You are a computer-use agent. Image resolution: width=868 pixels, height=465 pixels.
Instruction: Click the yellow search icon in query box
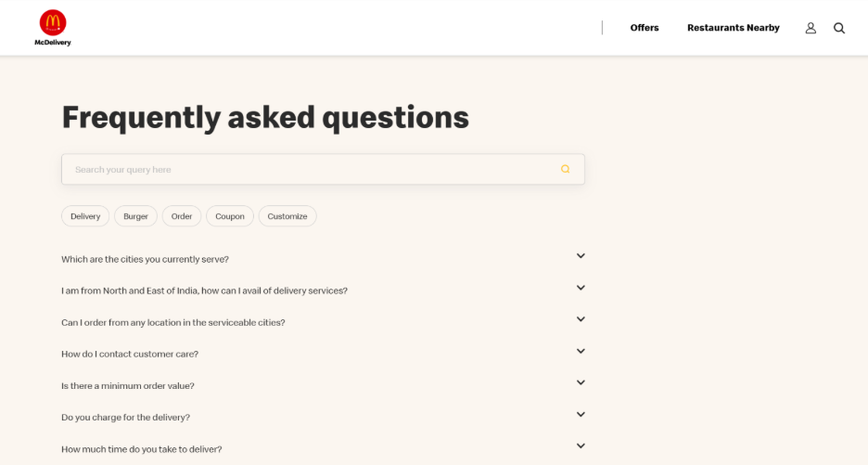565,169
